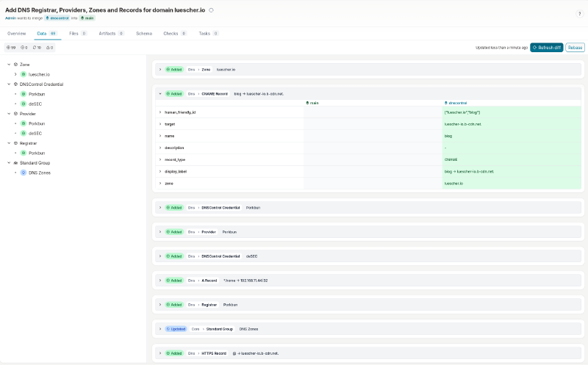
Task: Click target value luescher-io.b-cdn.net.
Action: 463,124
